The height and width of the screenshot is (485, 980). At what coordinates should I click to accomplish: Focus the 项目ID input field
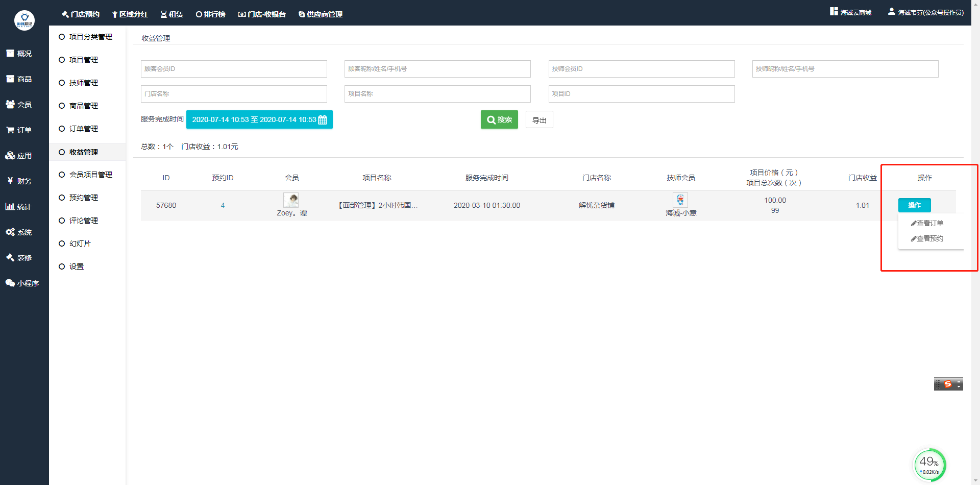[x=642, y=94]
